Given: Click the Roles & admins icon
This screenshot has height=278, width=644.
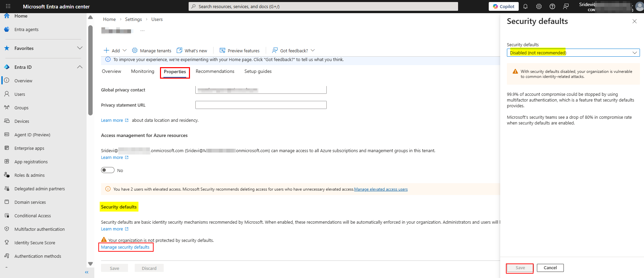Looking at the screenshot, I should tap(7, 175).
